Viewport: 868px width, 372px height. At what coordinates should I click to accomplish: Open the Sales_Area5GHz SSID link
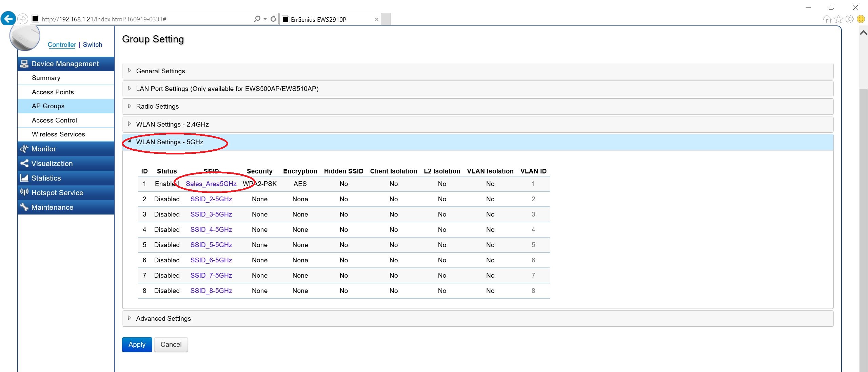[x=211, y=184]
